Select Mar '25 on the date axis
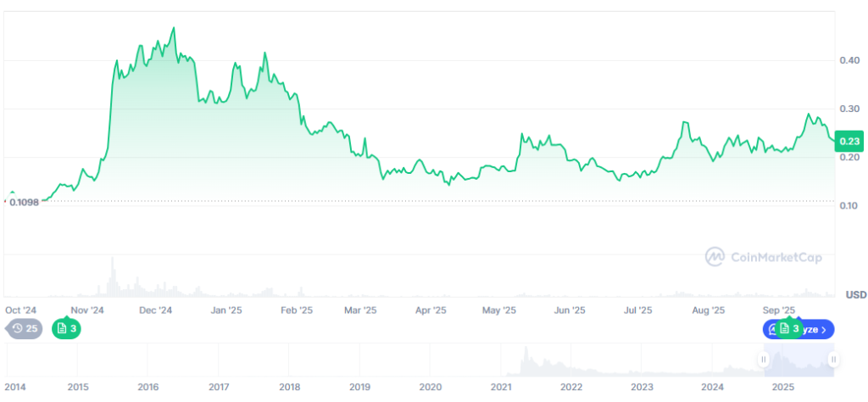The width and height of the screenshot is (868, 402). [x=360, y=310]
